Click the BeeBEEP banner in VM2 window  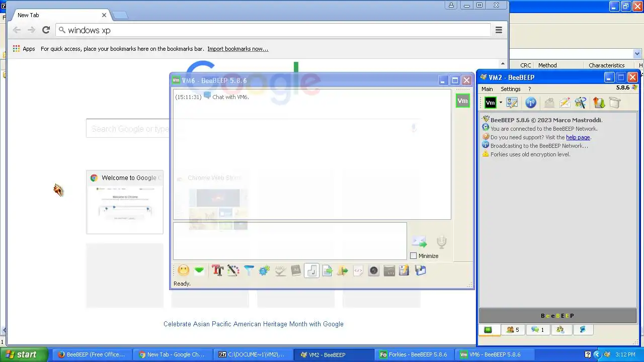tap(557, 316)
